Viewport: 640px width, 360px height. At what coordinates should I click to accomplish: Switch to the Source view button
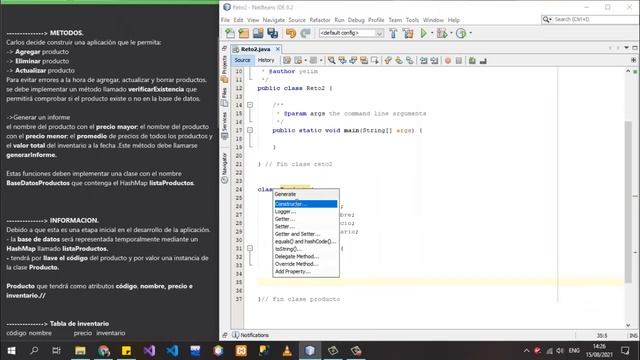(242, 60)
